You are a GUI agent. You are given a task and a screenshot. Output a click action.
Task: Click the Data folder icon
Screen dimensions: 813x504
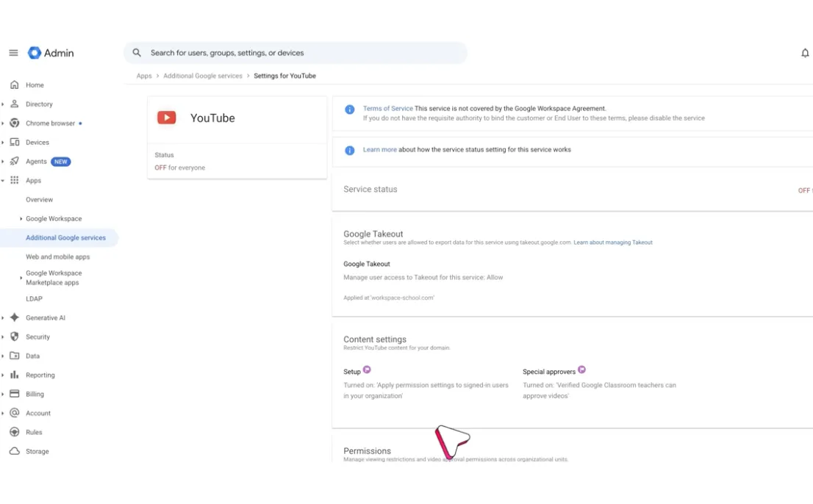point(15,356)
